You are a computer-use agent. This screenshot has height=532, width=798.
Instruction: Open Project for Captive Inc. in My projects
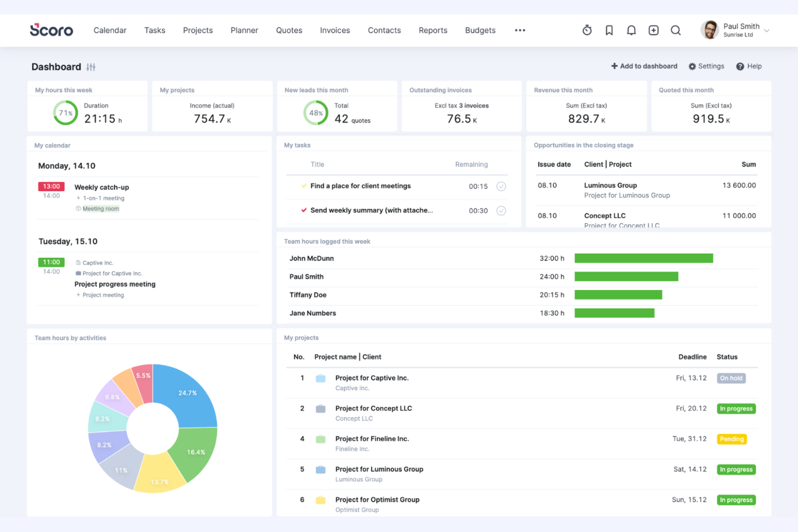372,378
